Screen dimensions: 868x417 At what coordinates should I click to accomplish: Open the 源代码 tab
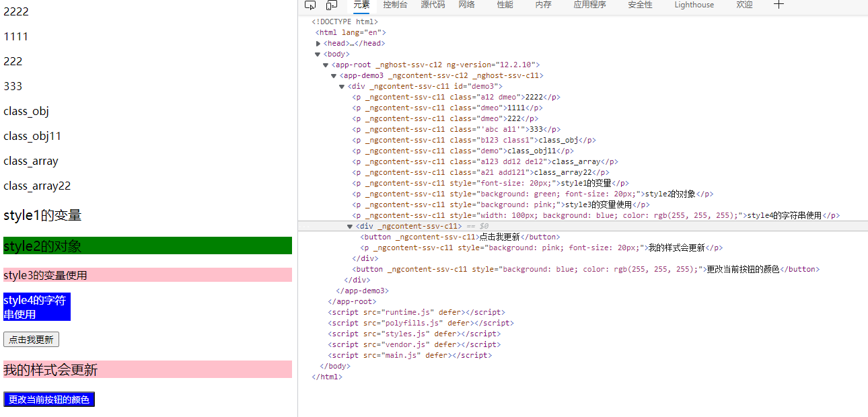click(433, 5)
